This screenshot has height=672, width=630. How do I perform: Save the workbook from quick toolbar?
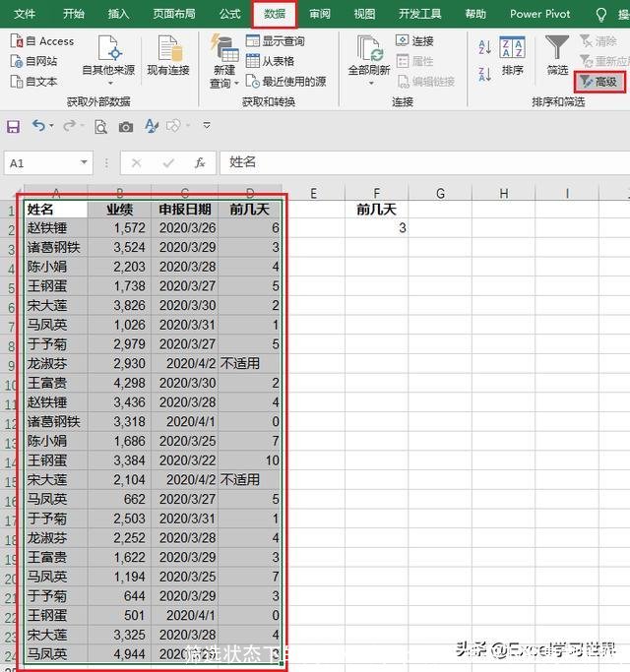coord(13,126)
